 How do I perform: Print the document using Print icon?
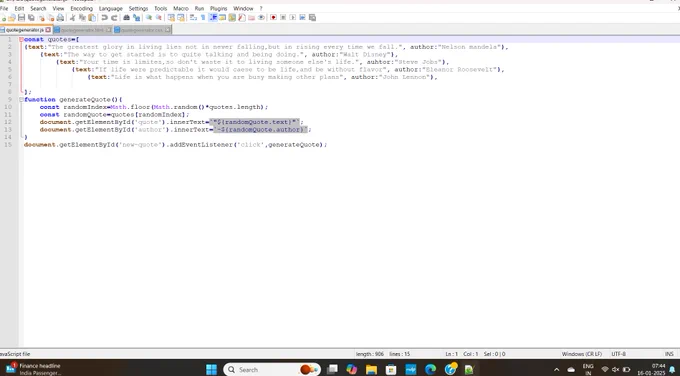coord(60,17)
